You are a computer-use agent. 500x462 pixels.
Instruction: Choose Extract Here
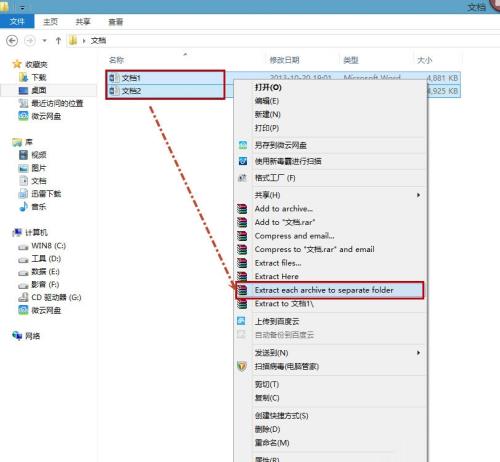coord(276,276)
